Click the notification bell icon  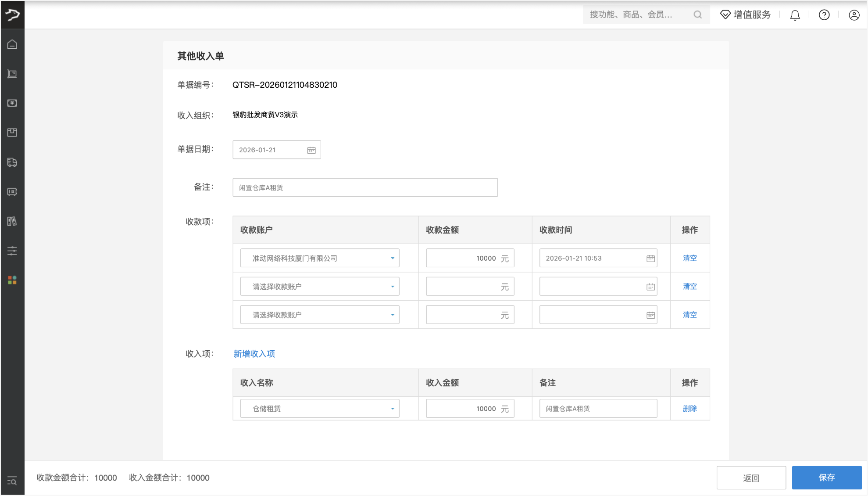(x=794, y=14)
